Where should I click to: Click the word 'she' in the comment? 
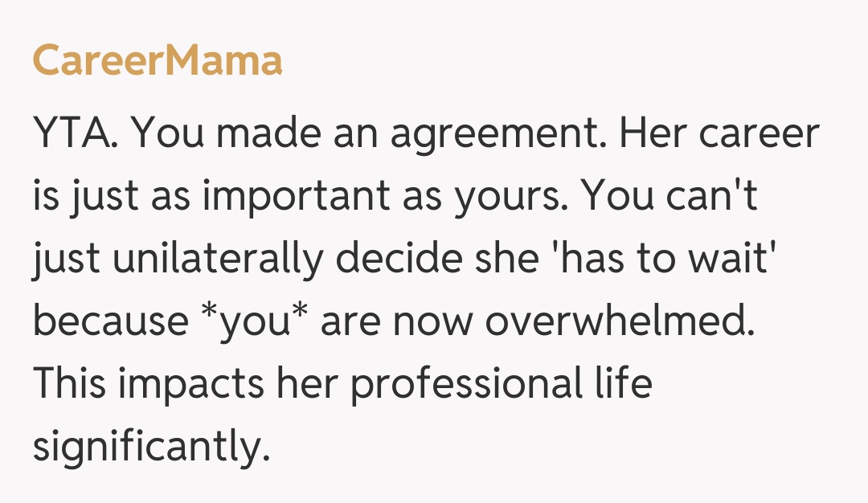[512, 260]
